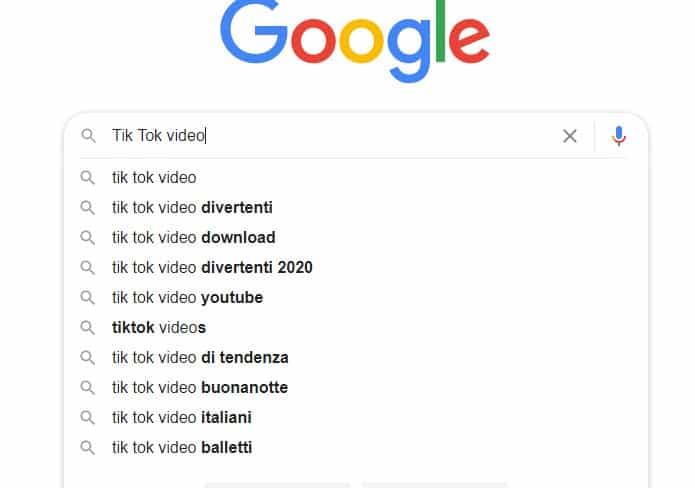
Task: Choose suggestion "tik tok video balletti"
Action: pyautogui.click(x=182, y=448)
